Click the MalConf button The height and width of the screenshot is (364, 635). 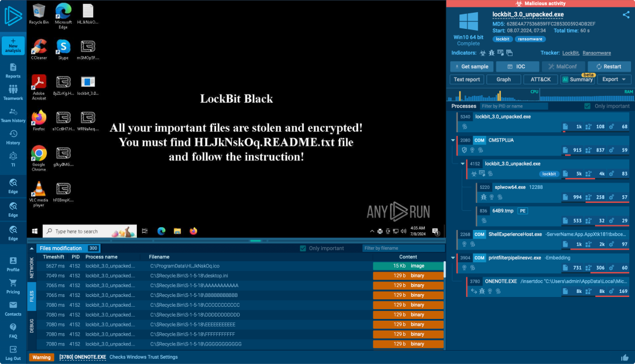(x=563, y=66)
